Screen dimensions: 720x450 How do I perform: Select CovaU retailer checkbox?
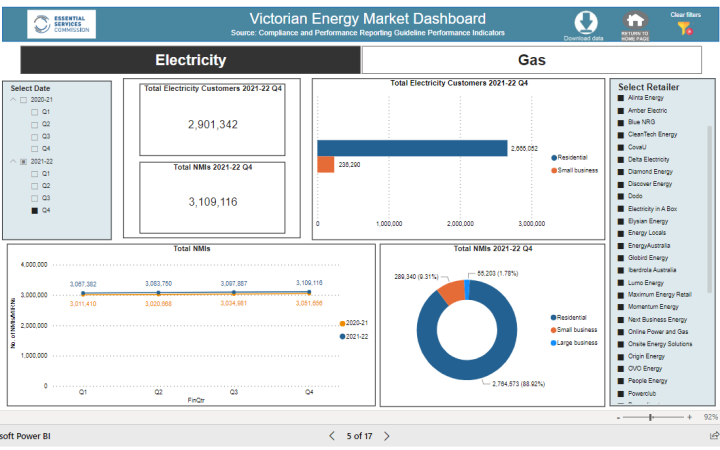pyautogui.click(x=621, y=147)
